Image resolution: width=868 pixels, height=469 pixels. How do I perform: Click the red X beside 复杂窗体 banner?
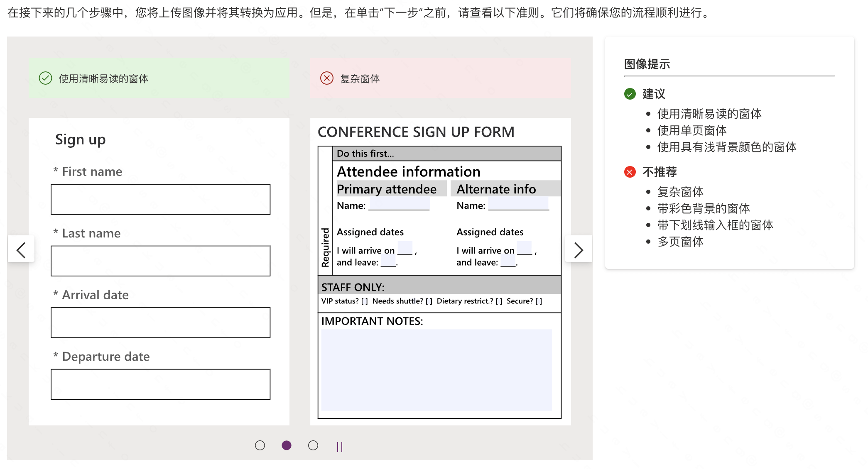327,78
